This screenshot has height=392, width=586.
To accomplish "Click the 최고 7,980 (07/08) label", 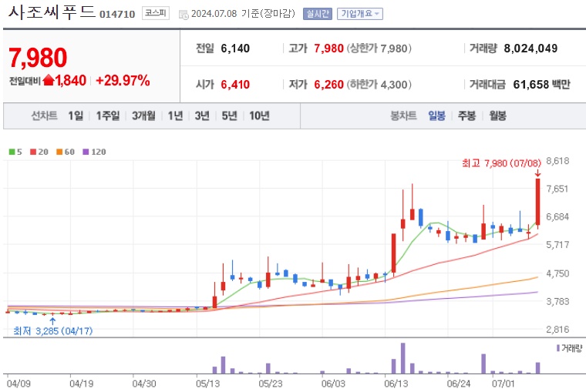I will tap(501, 163).
